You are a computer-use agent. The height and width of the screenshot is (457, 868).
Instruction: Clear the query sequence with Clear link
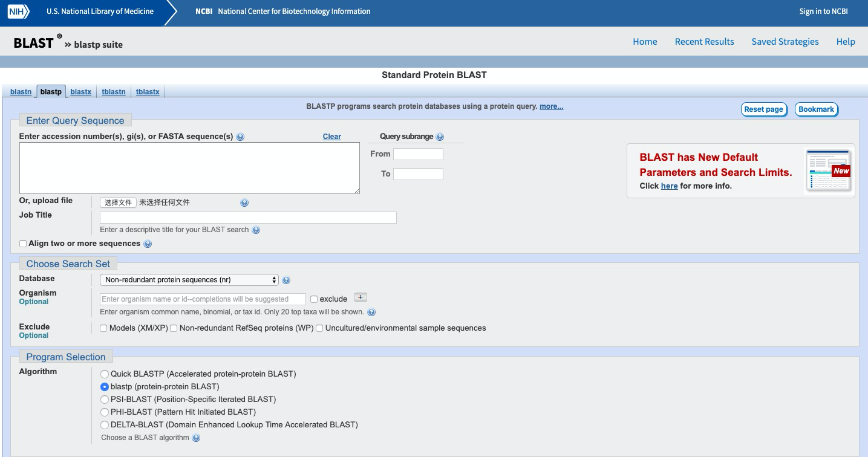[x=331, y=137]
